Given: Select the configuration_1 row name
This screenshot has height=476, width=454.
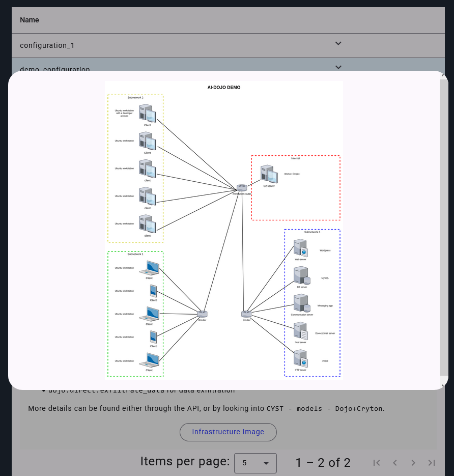Looking at the screenshot, I should coord(47,45).
